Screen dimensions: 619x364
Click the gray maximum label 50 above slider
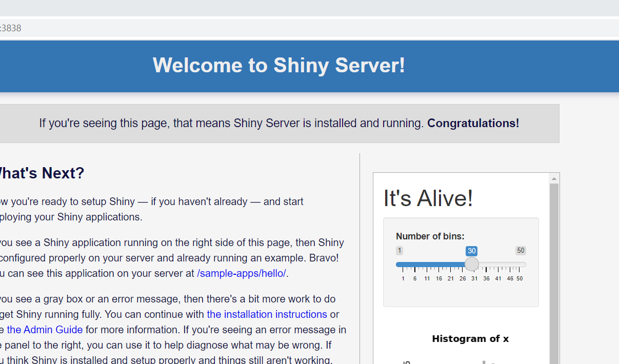521,251
